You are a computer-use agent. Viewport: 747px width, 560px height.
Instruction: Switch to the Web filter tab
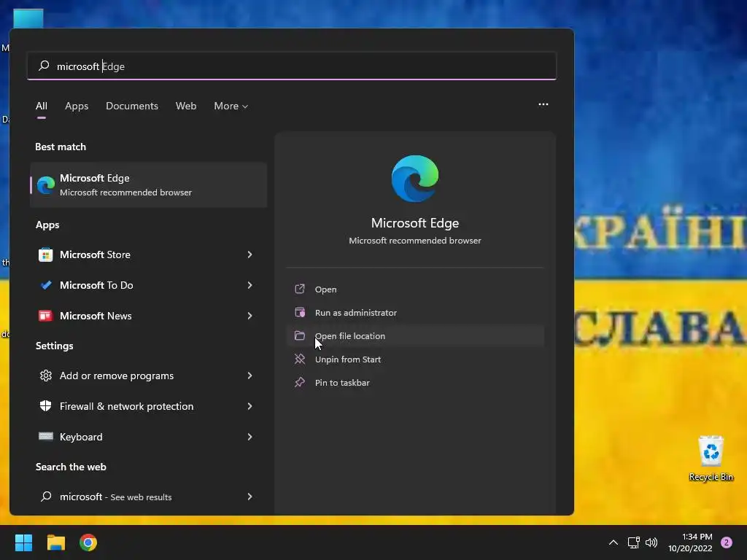[186, 106]
